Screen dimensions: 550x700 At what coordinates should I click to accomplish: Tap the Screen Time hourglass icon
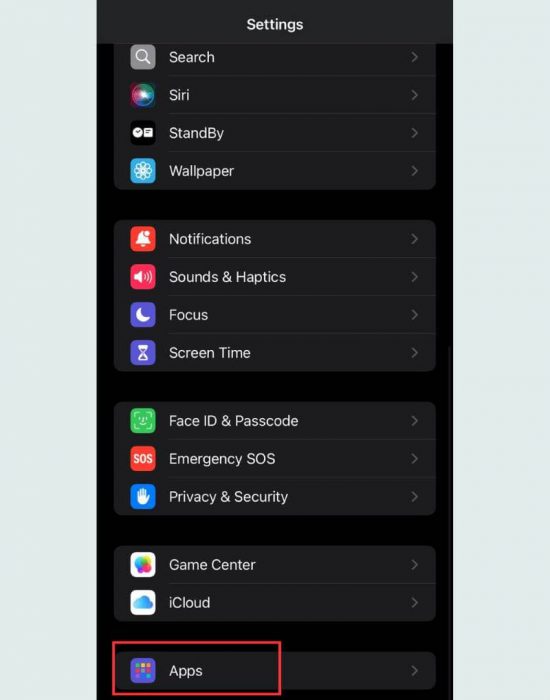143,353
